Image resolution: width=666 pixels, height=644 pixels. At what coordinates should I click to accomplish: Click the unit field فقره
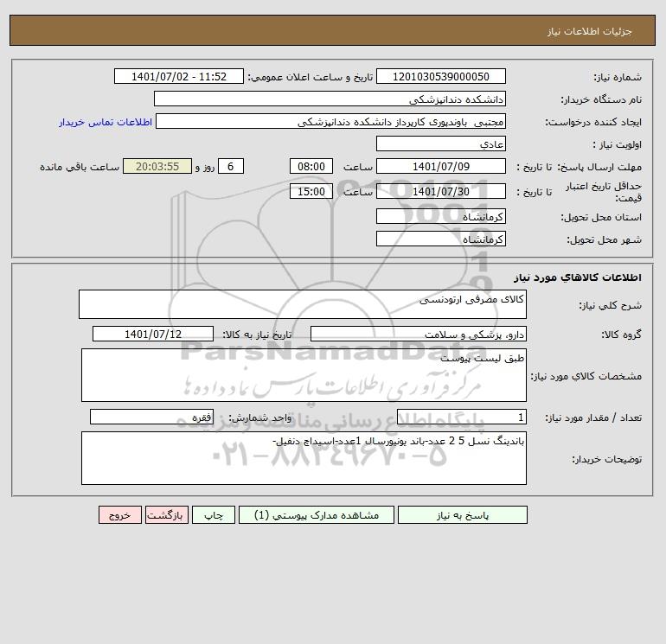(x=151, y=417)
